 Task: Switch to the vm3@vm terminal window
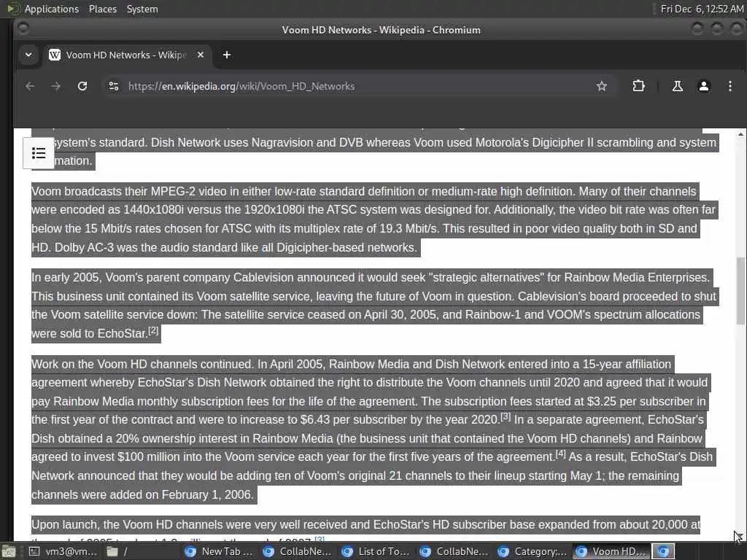[63, 551]
